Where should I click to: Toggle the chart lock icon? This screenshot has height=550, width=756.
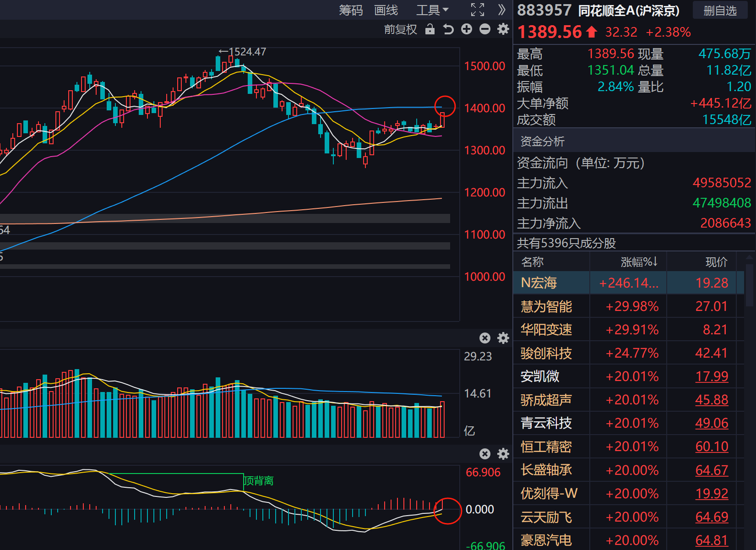[x=430, y=29]
